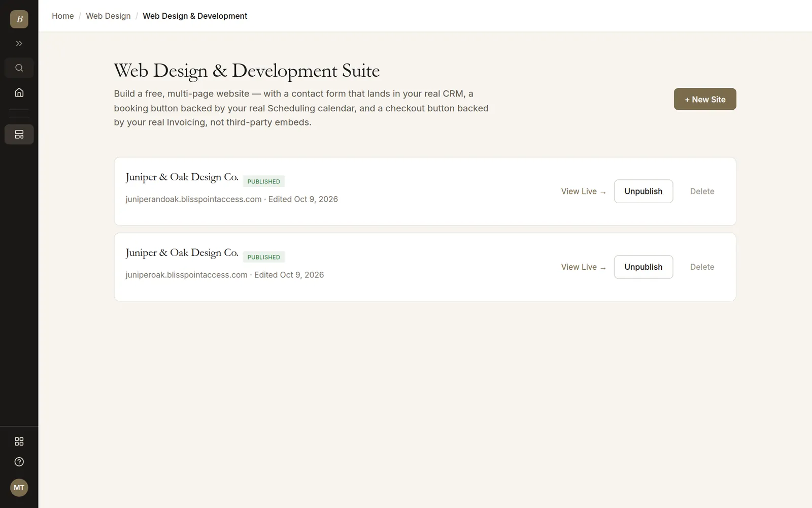Delete the juniperoak.blisspointaccess.com site
This screenshot has width=812, height=508.
point(702,267)
